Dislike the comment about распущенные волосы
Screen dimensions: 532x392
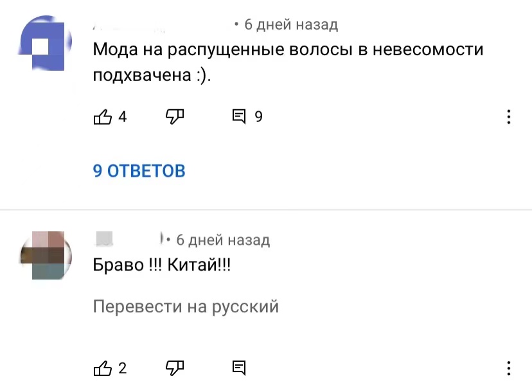point(175,117)
